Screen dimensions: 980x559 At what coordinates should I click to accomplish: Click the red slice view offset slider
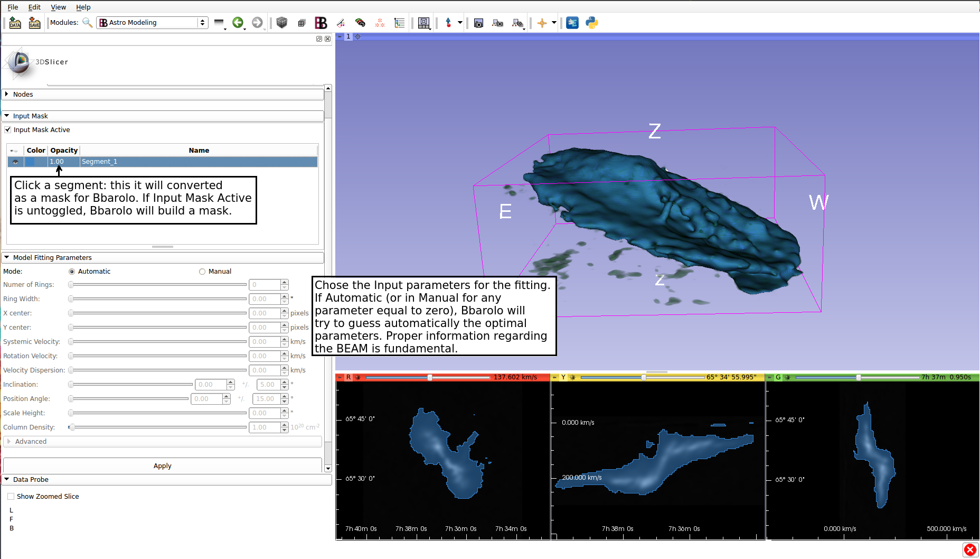(x=429, y=377)
